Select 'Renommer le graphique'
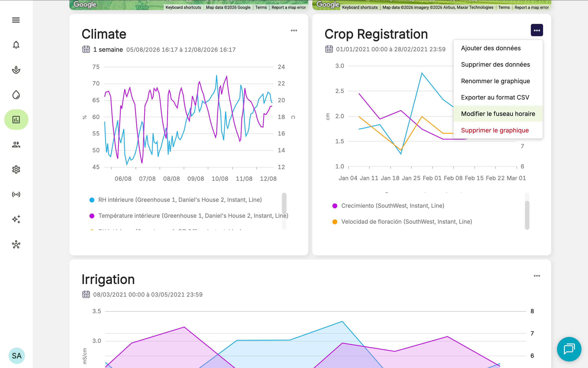Viewport: 588px width, 368px height. click(498, 81)
